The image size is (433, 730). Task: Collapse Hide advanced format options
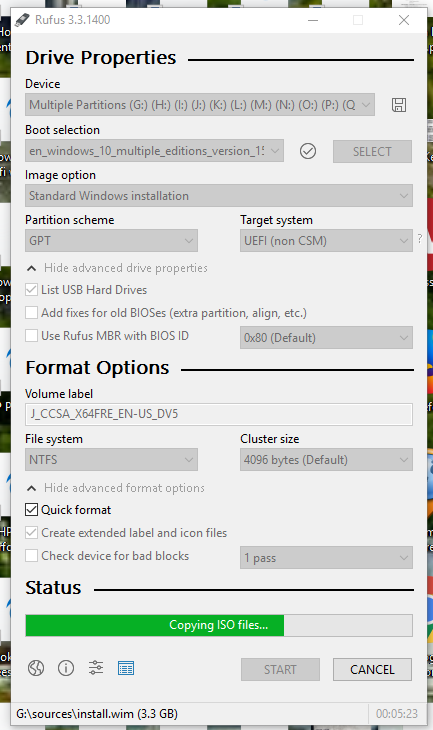tap(115, 488)
